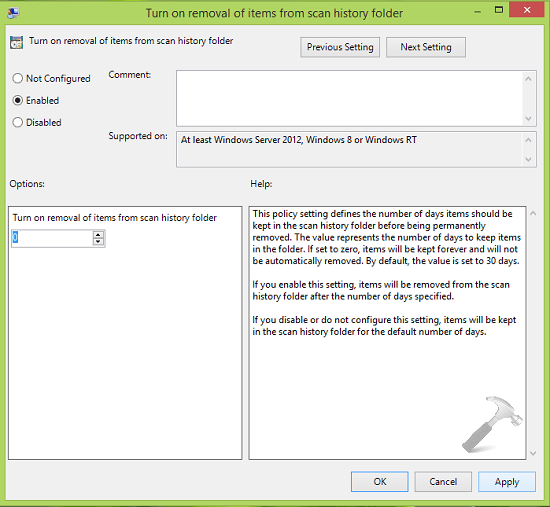550x507 pixels.
Task: Select the Disabled radio button
Action: pos(18,122)
